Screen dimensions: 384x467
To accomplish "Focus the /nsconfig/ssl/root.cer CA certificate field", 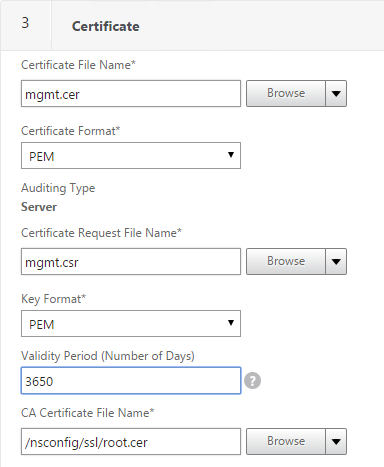I will click(x=131, y=442).
